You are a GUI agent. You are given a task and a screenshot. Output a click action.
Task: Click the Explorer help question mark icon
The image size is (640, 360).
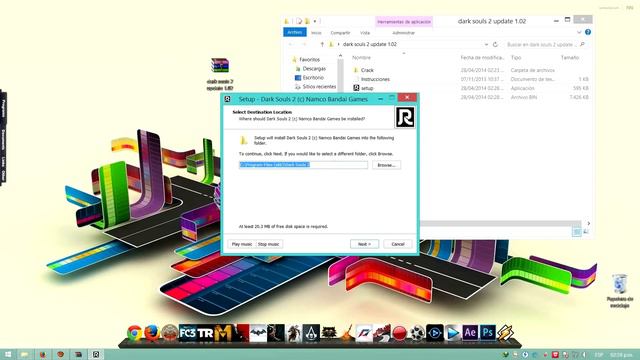588,32
